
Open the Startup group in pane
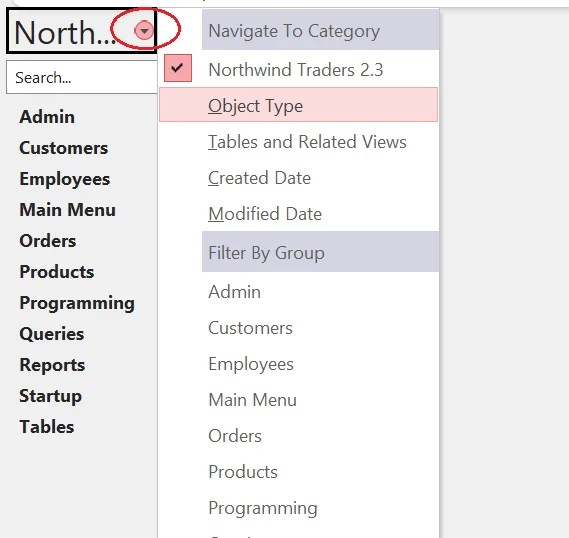click(50, 396)
